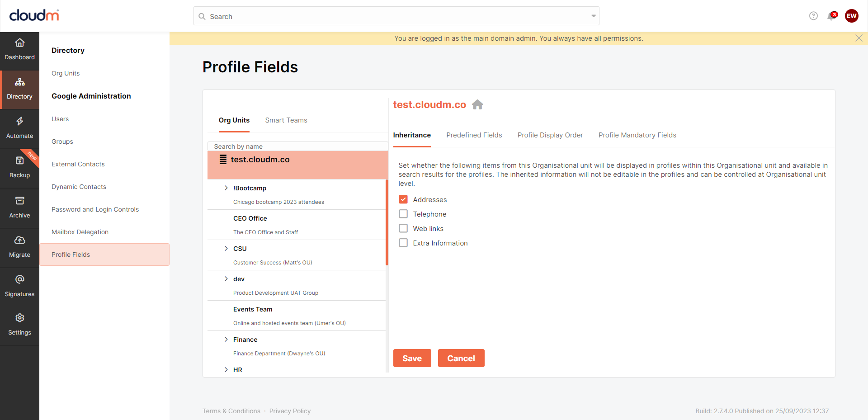Select the Events Team org unit
868x420 pixels.
(297, 316)
